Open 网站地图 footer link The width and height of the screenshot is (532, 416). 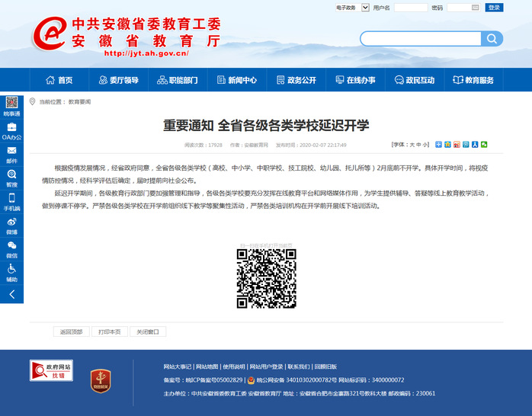[x=207, y=366]
